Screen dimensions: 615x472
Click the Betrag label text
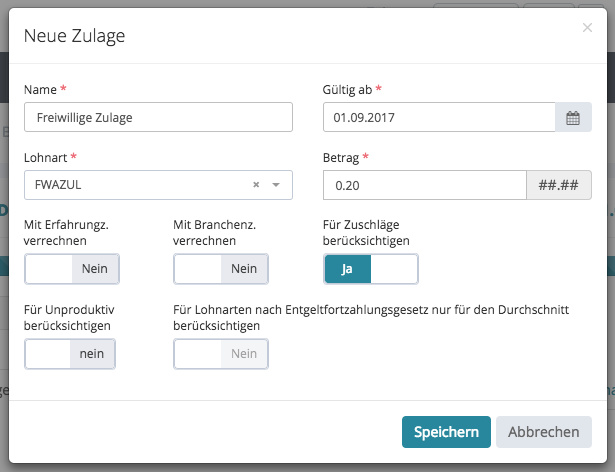point(341,158)
